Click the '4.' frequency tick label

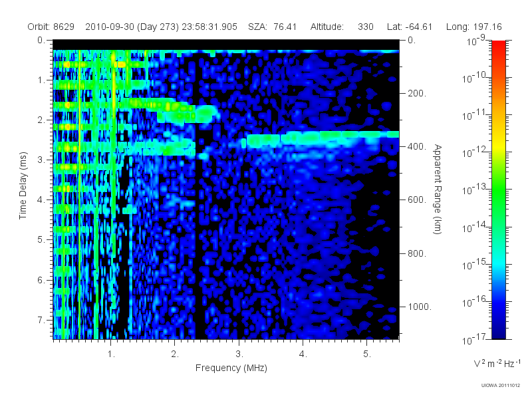[x=303, y=354]
